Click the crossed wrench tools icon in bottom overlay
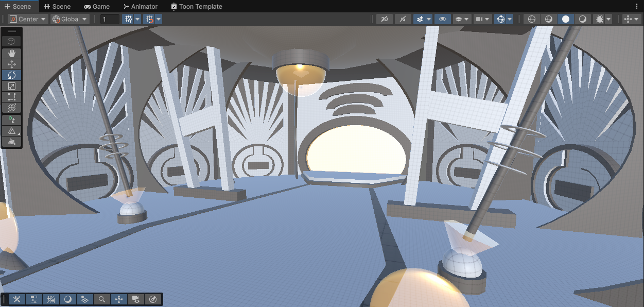 pos(17,299)
